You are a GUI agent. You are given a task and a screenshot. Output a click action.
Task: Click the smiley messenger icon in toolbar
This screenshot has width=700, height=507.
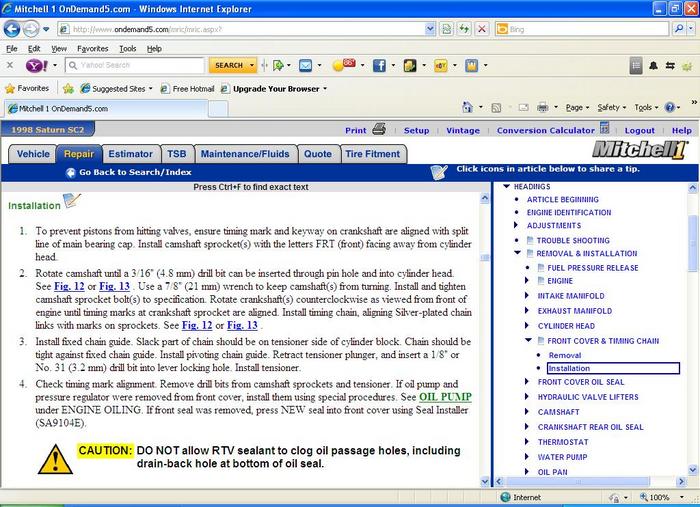(344, 65)
